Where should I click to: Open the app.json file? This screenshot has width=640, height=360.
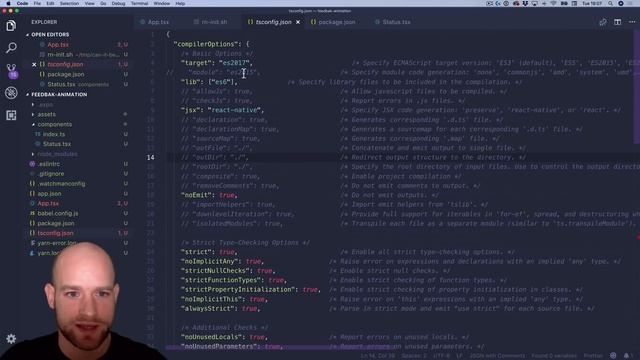pyautogui.click(x=49, y=194)
